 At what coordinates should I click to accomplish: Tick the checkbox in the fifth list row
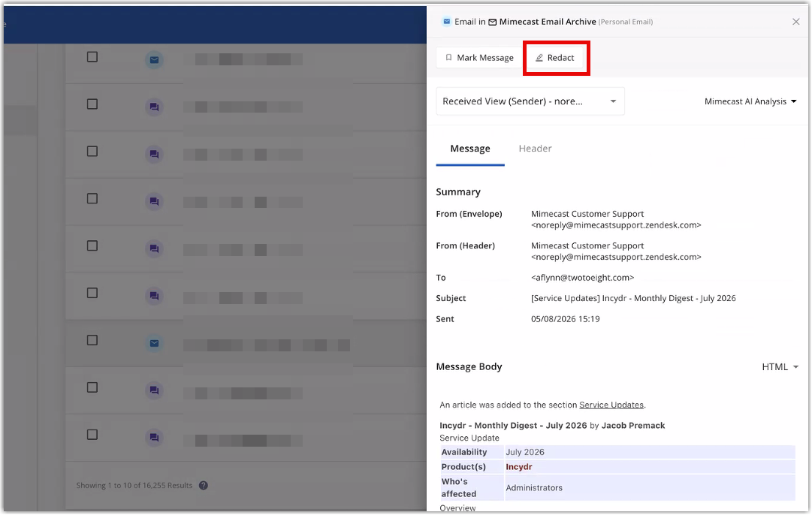pyautogui.click(x=92, y=245)
